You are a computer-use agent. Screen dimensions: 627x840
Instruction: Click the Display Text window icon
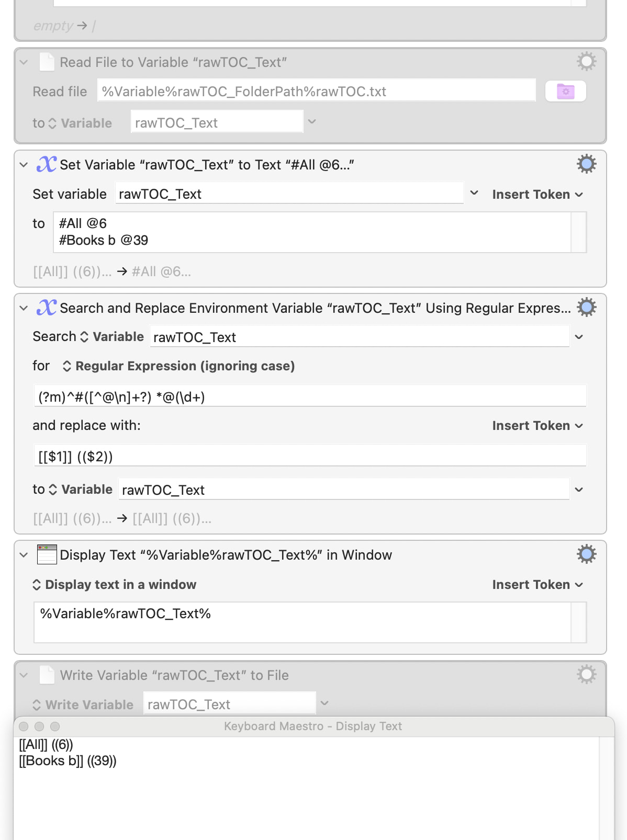click(x=47, y=554)
